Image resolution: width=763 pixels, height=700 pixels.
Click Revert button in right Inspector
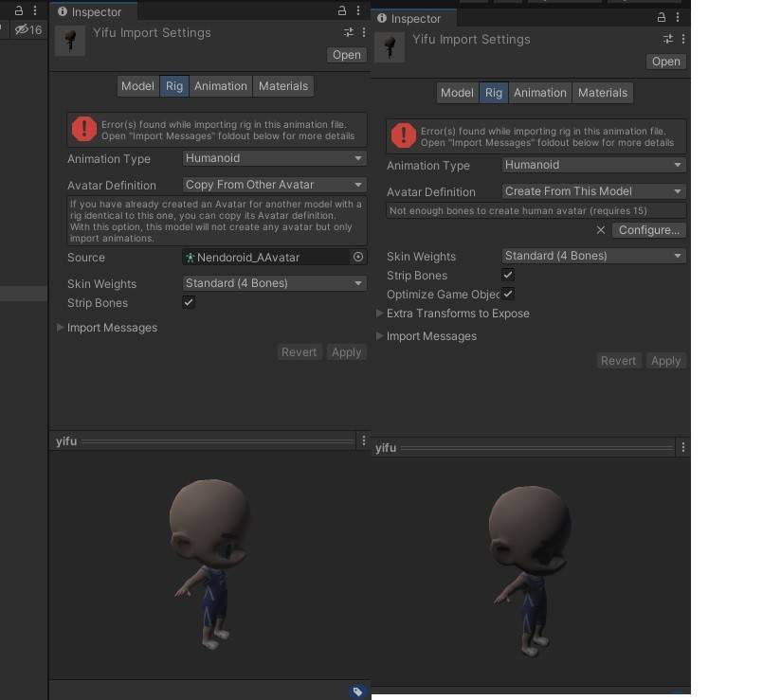click(618, 361)
